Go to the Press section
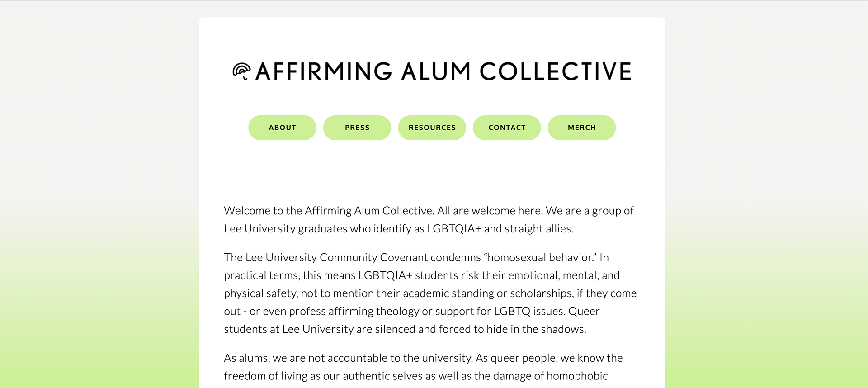Viewport: 868px width, 388px height. point(357,128)
